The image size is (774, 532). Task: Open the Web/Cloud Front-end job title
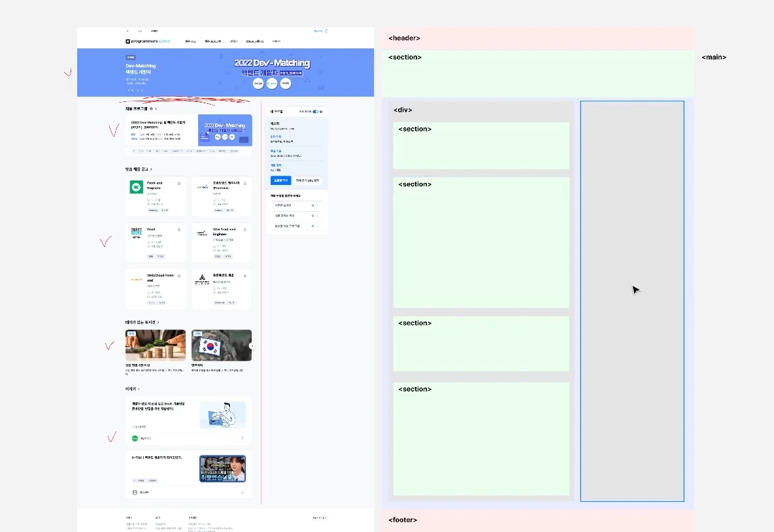coord(160,278)
